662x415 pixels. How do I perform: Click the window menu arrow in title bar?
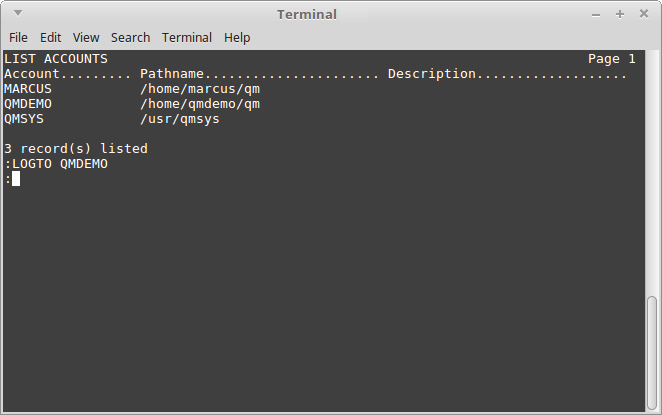[x=18, y=13]
